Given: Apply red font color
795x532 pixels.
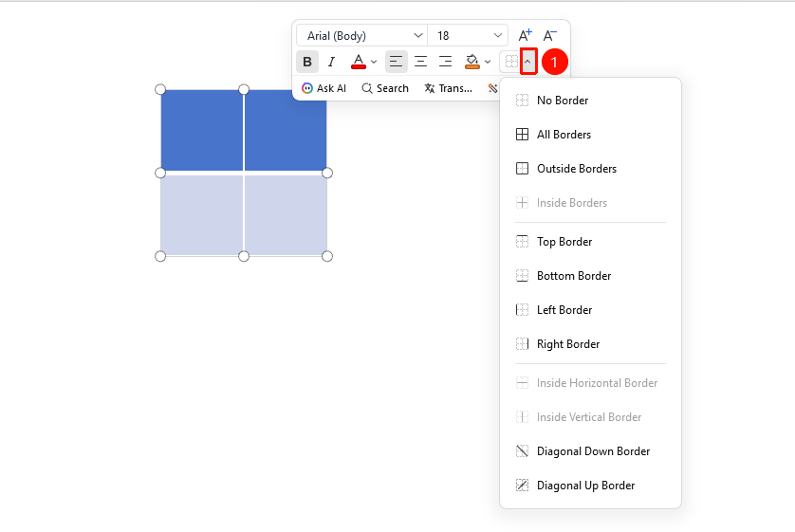Looking at the screenshot, I should (359, 62).
